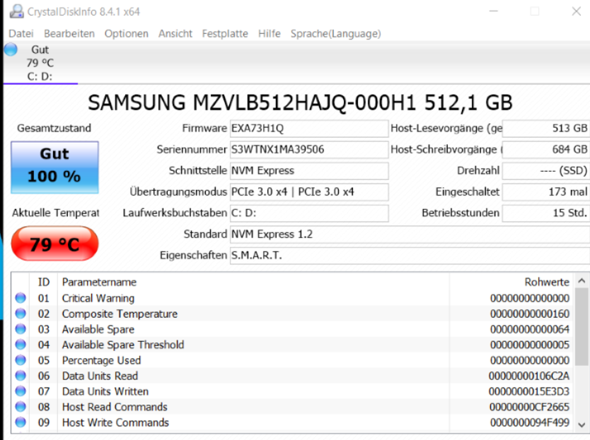
Task: Click the Schnittstelle field NVM Express
Action: click(x=309, y=171)
